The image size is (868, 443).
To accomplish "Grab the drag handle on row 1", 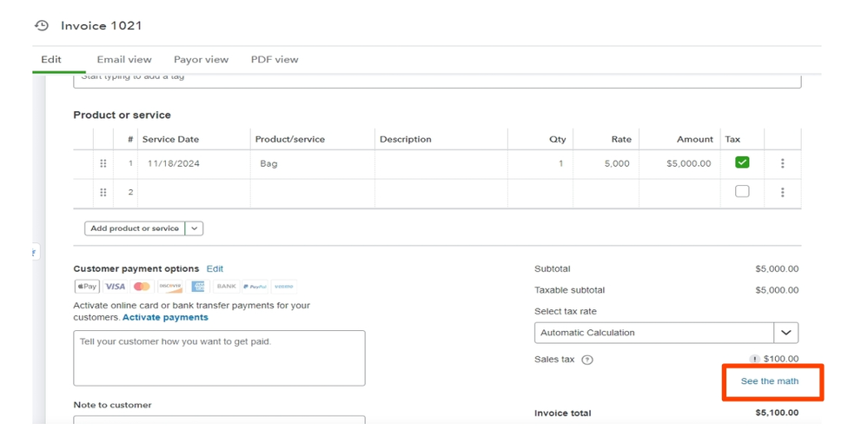I will (103, 163).
